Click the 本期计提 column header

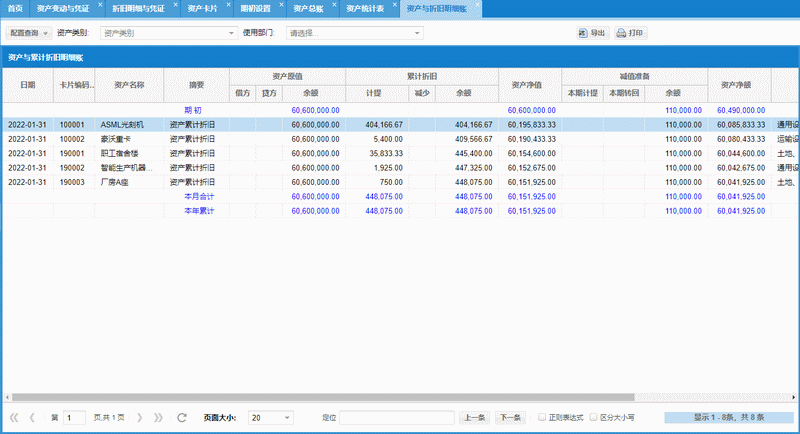[x=583, y=93]
